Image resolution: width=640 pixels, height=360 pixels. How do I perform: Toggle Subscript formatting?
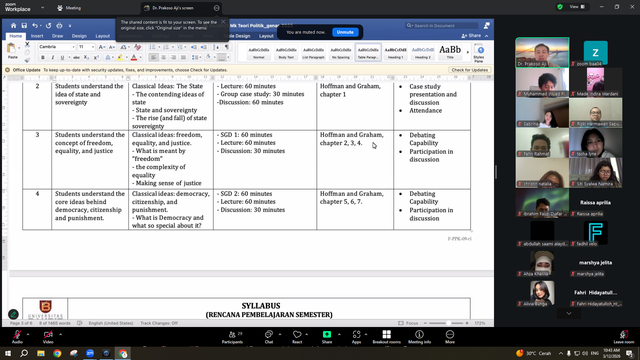(86, 58)
